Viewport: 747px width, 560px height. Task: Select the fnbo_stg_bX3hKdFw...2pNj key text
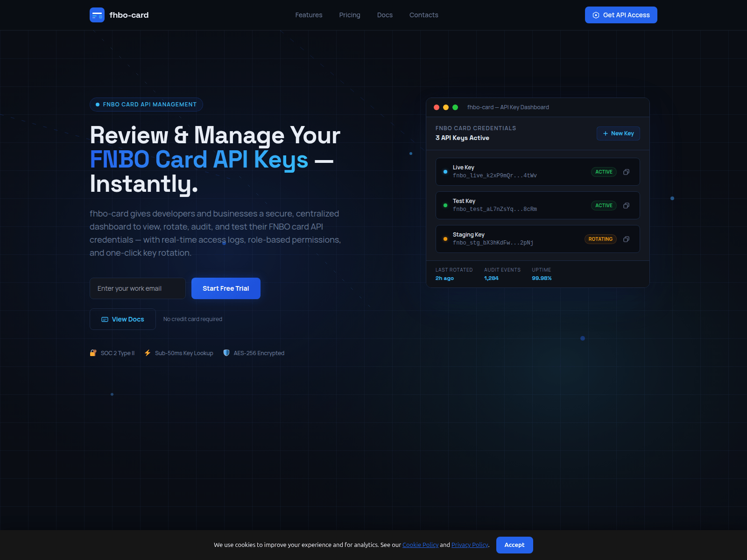(493, 243)
